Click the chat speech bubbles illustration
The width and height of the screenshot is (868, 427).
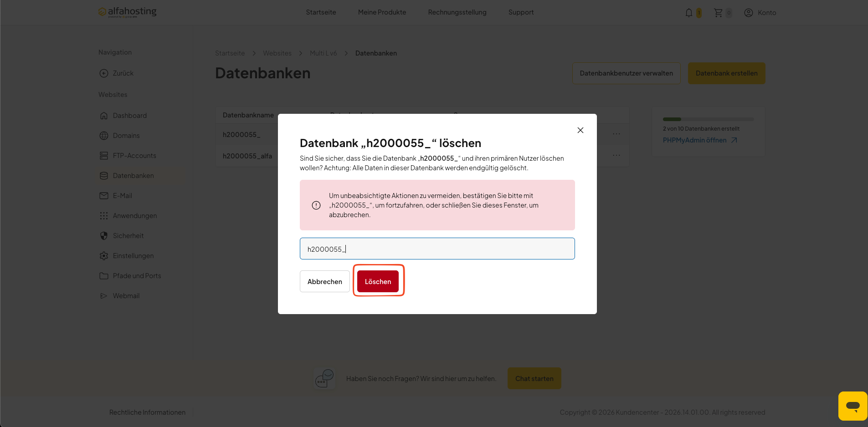coord(324,378)
